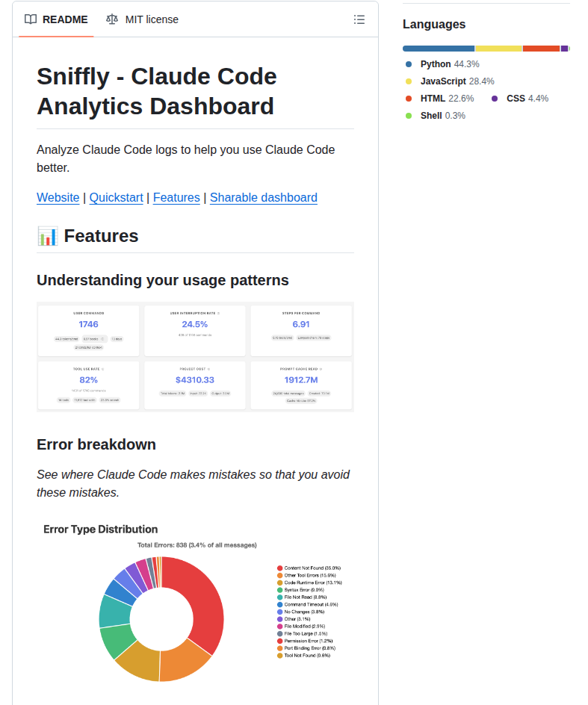This screenshot has height=705, width=588.
Task: Click the Command Timeout legend entry
Action: 308,604
